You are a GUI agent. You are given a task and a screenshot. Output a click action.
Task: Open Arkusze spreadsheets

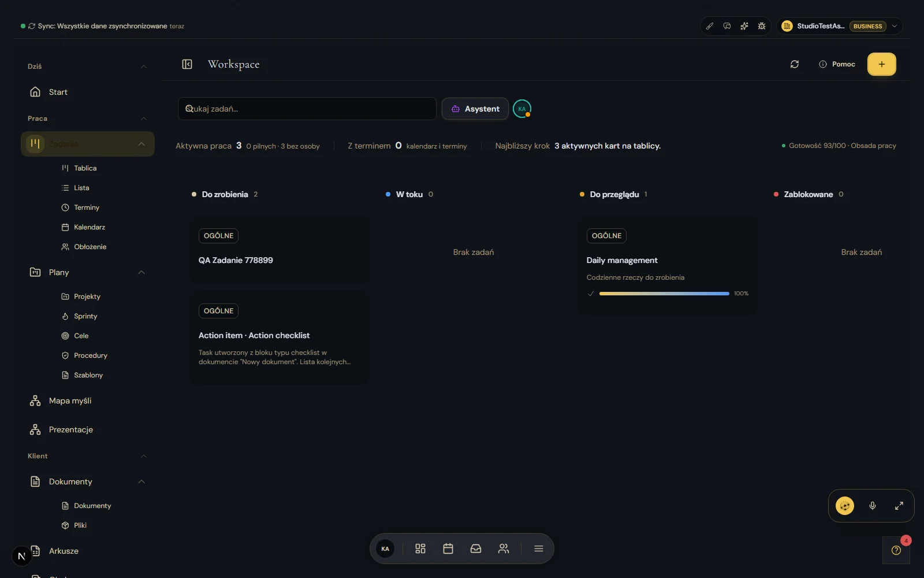(x=64, y=551)
